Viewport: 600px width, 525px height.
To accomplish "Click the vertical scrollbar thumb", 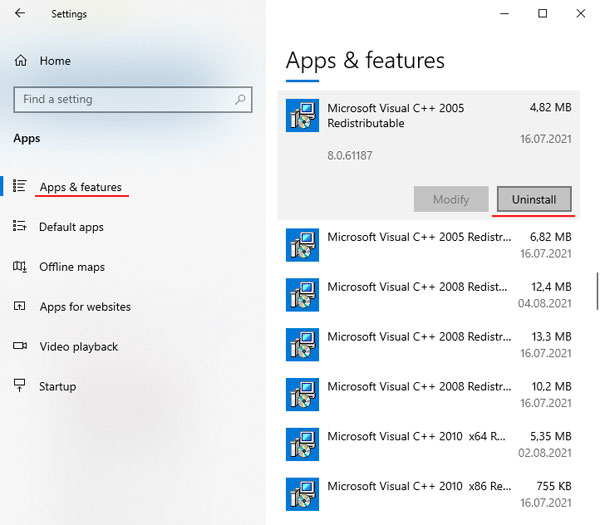I will point(597,291).
